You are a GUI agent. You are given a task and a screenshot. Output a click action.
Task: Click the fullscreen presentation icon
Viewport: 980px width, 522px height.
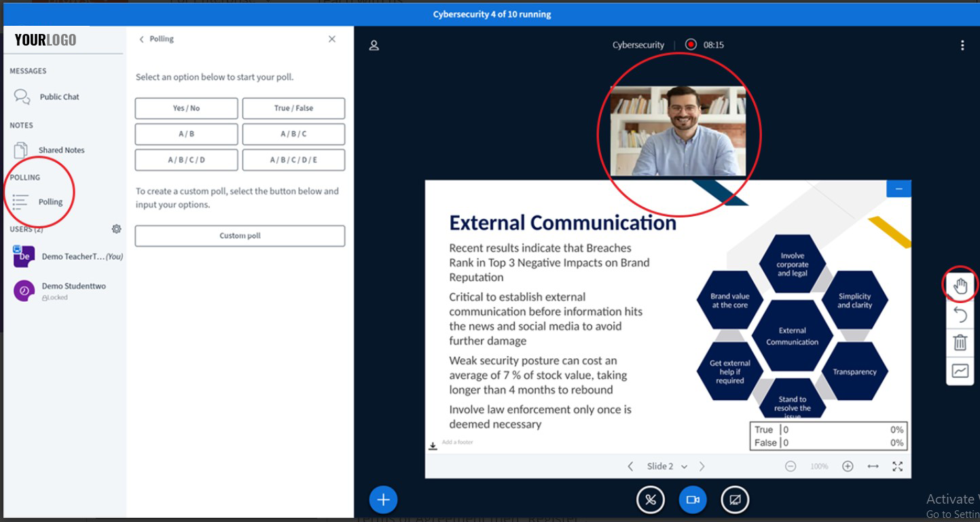pyautogui.click(x=897, y=466)
